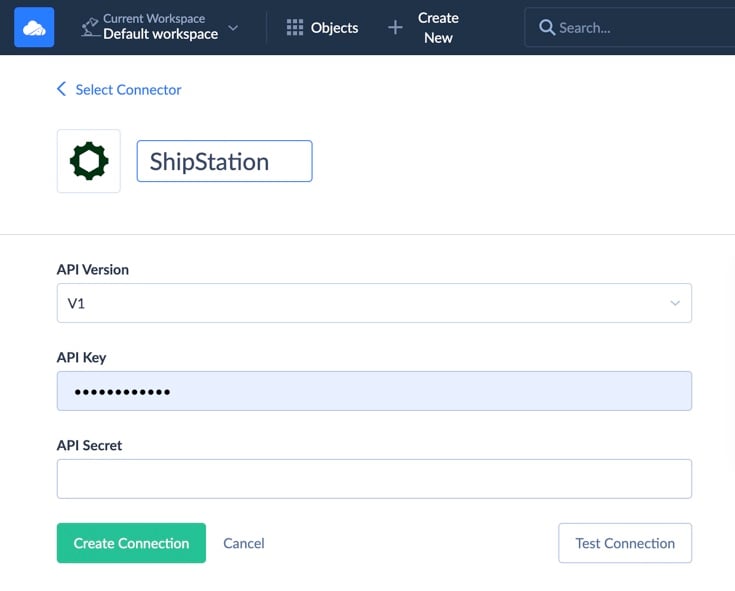Click the chevron in API Version field

pyautogui.click(x=675, y=303)
